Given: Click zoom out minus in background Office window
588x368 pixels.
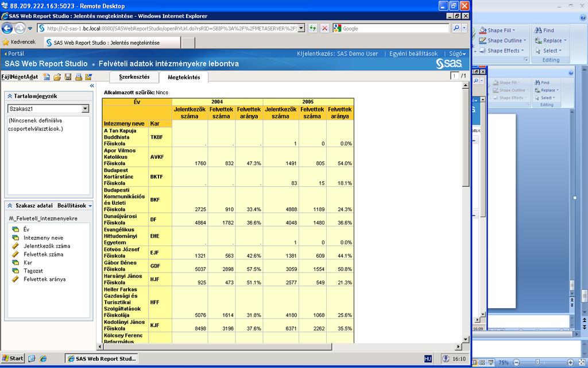Looking at the screenshot, I should coord(516,362).
